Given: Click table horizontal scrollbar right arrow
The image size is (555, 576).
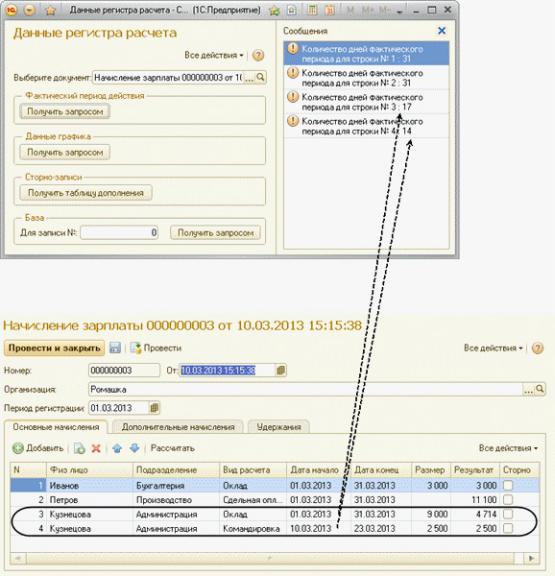Looking at the screenshot, I should coord(531,558).
